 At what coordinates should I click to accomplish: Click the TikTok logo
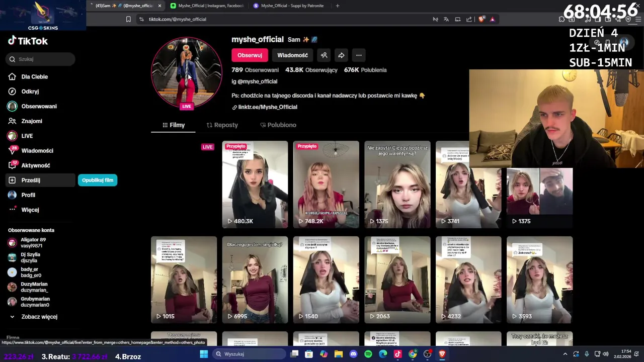(x=28, y=41)
